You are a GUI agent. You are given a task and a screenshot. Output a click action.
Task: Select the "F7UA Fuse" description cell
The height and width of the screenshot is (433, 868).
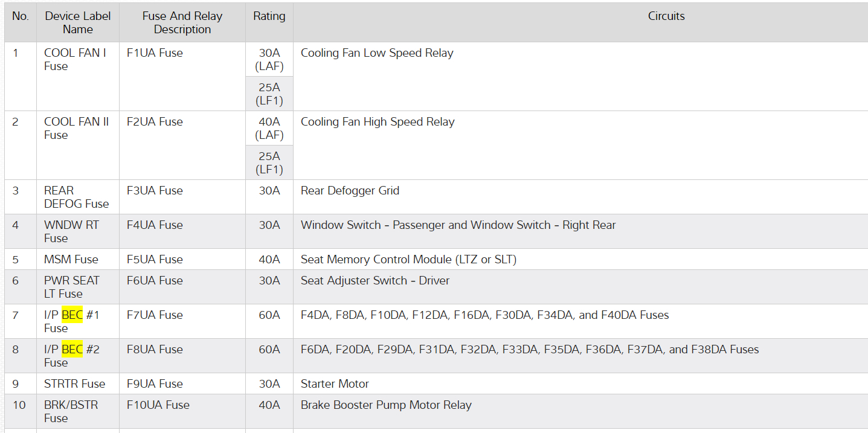coord(155,315)
